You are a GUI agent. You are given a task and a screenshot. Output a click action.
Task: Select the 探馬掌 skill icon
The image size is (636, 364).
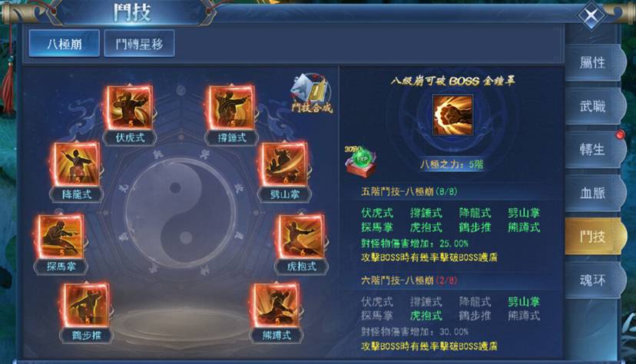pyautogui.click(x=61, y=237)
